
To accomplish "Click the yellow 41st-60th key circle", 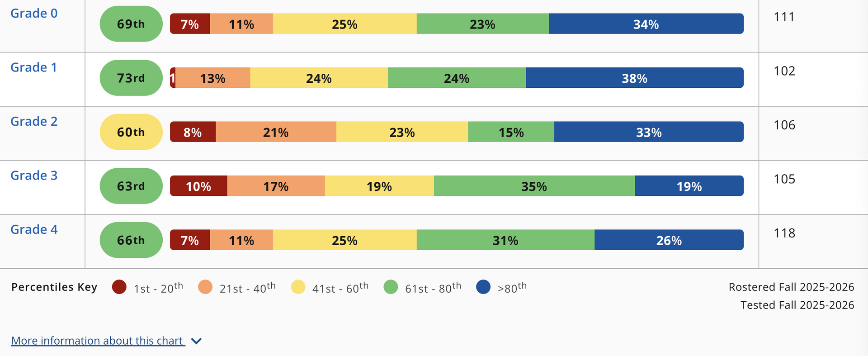I will [298, 287].
